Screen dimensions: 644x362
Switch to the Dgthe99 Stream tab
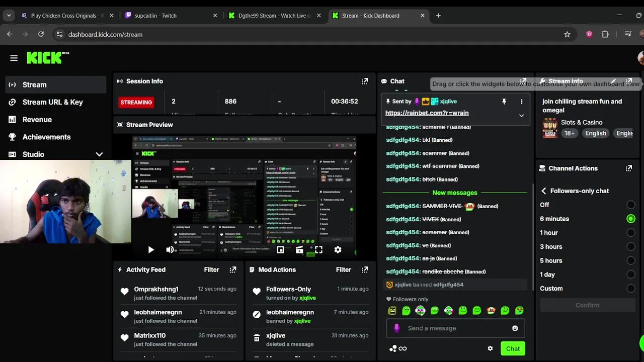tap(274, 16)
